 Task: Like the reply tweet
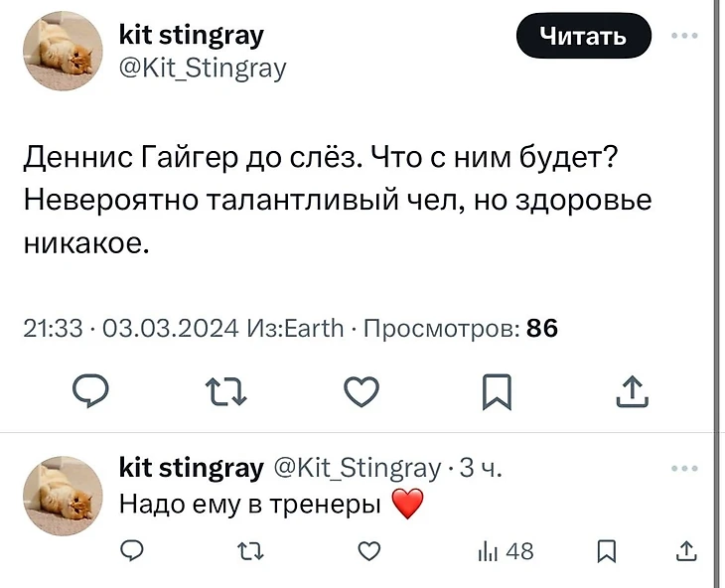tap(368, 551)
